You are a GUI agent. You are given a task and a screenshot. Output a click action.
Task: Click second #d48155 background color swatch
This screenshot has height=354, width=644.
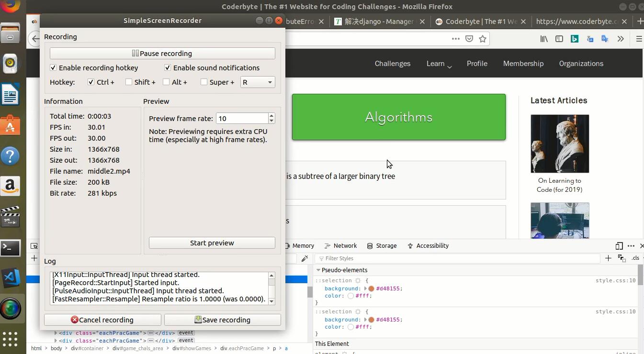[371, 320]
